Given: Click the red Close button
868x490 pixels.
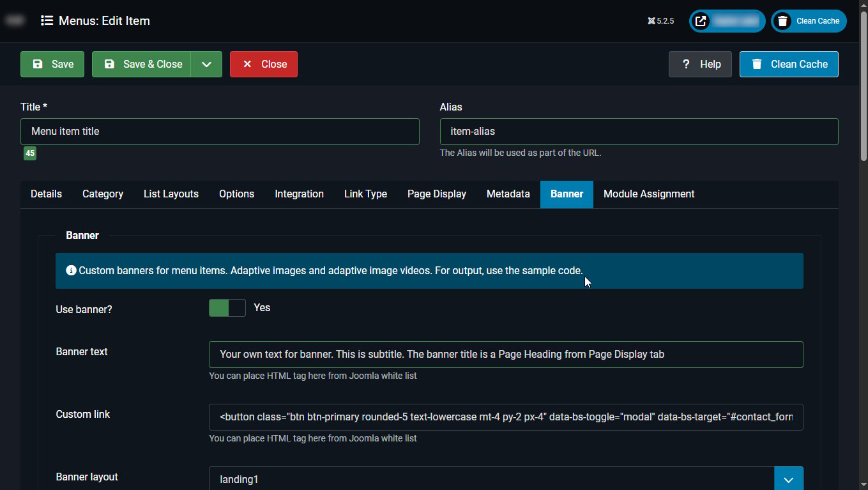Looking at the screenshot, I should (x=264, y=64).
